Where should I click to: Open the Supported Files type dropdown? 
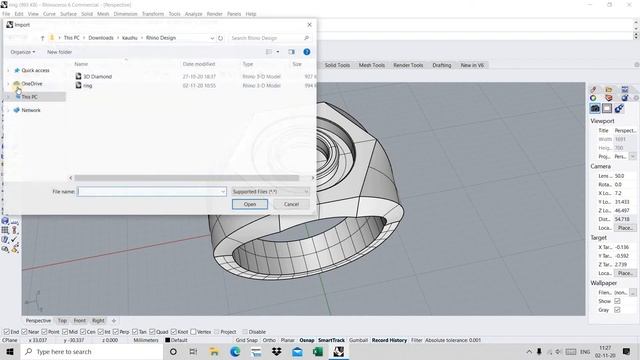pos(270,191)
